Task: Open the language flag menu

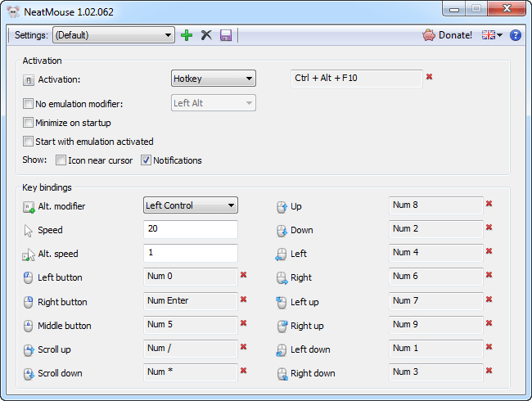Action: tap(492, 35)
